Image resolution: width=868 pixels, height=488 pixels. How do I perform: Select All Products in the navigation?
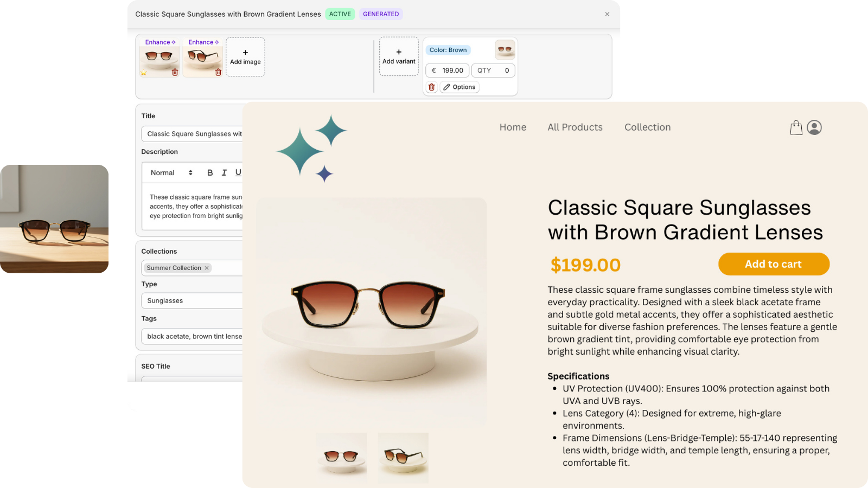click(575, 127)
